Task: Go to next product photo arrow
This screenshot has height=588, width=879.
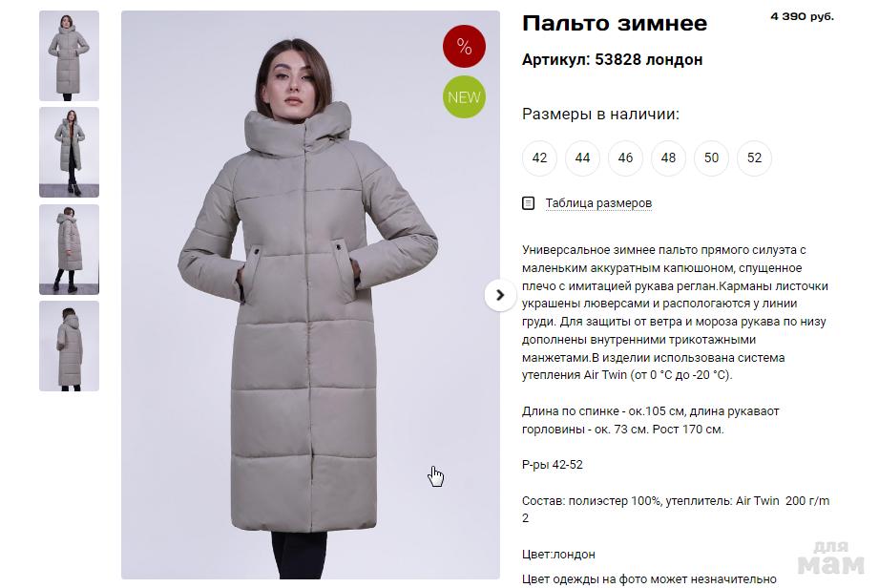Action: point(500,295)
